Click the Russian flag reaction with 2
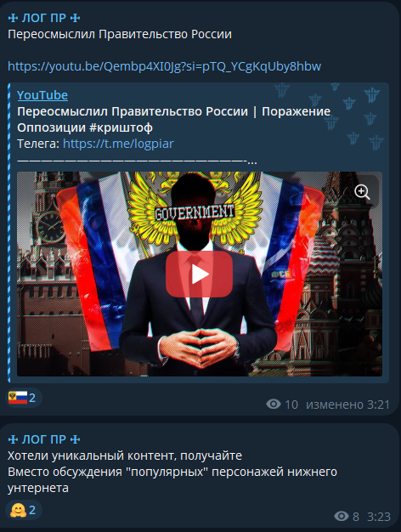Image resolution: width=401 pixels, height=532 pixels. point(24,398)
